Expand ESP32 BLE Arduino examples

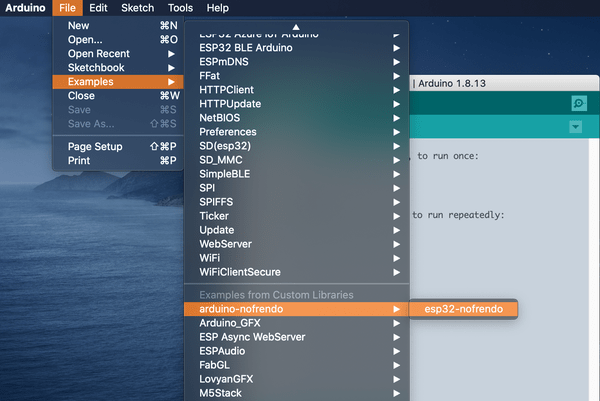(297, 48)
